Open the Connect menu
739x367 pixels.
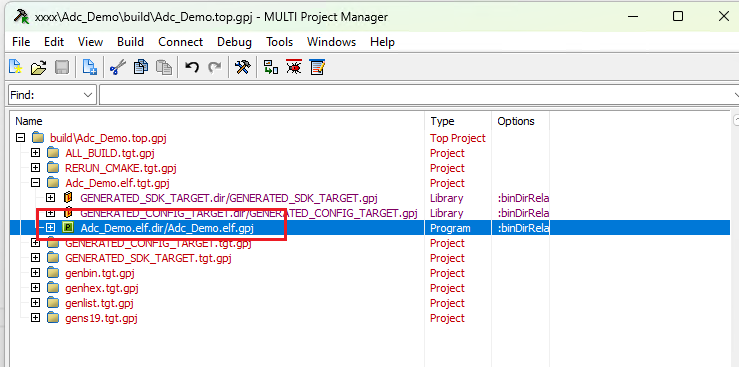[x=181, y=42]
